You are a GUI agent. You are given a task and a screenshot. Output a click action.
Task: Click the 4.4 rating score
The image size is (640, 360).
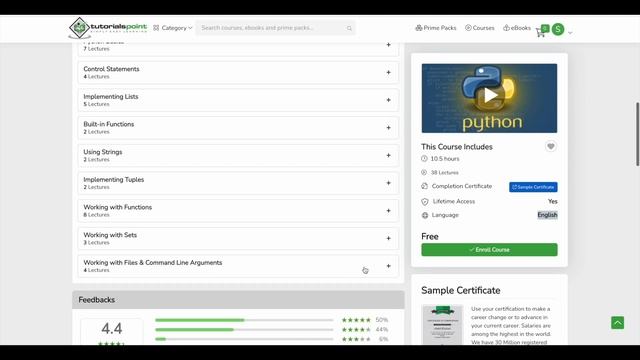(x=112, y=329)
